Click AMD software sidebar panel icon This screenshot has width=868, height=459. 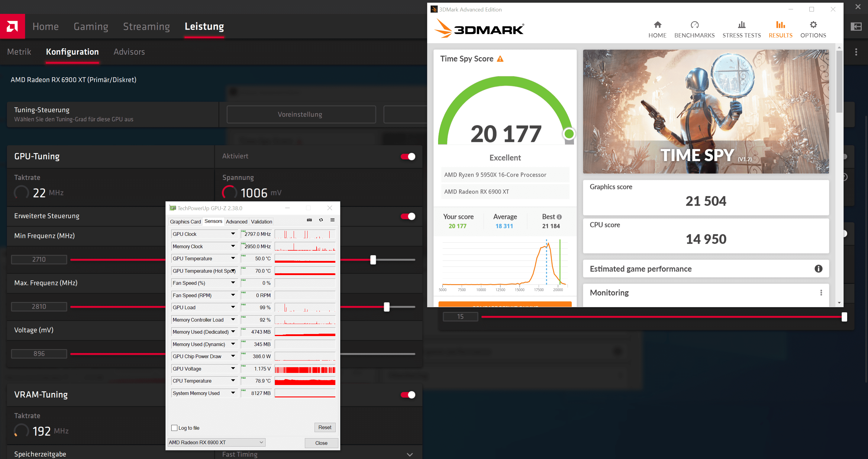pyautogui.click(x=856, y=26)
